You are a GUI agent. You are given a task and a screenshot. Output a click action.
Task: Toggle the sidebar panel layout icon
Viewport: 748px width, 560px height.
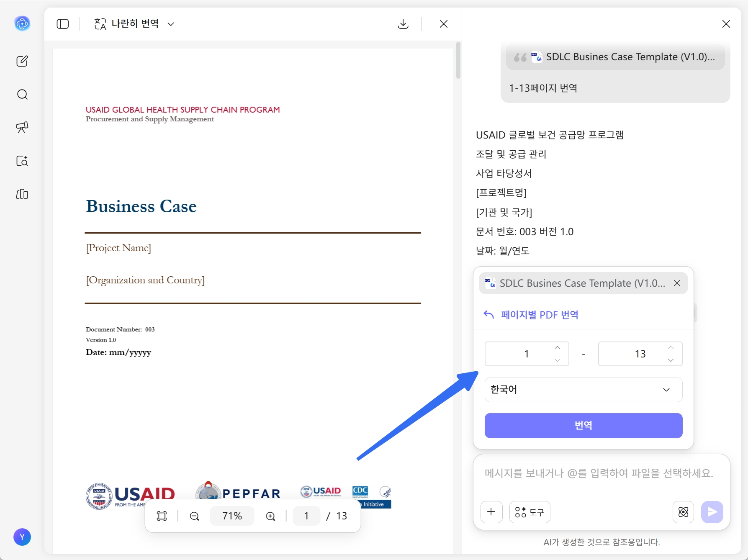63,24
